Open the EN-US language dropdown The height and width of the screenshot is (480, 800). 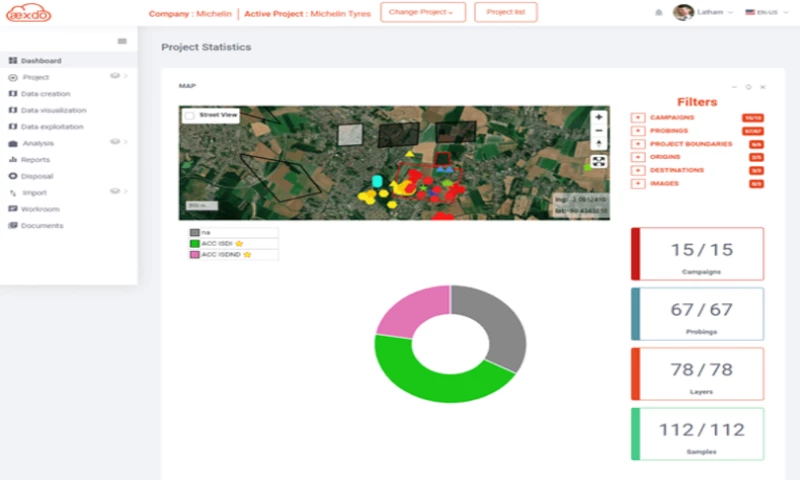coord(786,12)
